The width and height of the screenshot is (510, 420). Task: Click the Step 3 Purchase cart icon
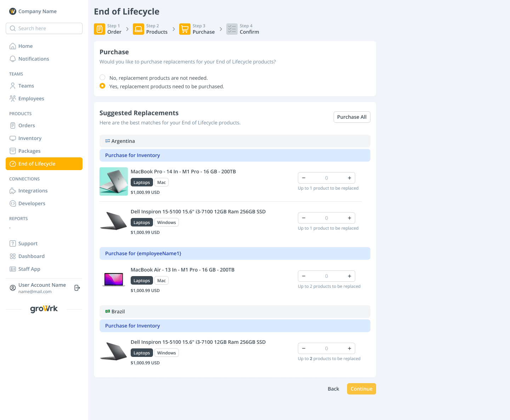coord(185,29)
